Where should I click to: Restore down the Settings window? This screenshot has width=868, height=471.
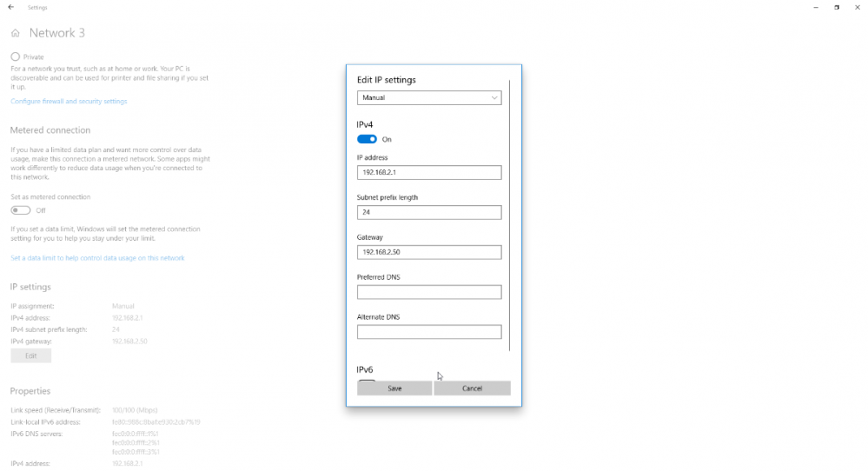coord(837,7)
